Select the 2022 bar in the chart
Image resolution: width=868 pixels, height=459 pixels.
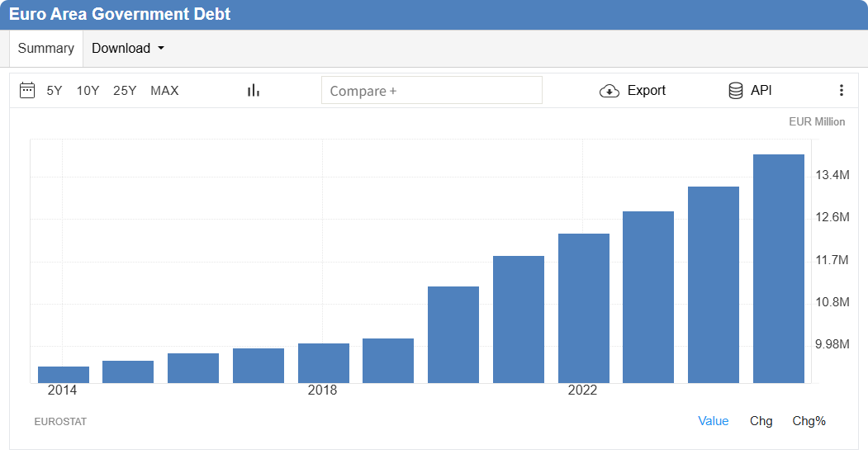584,308
